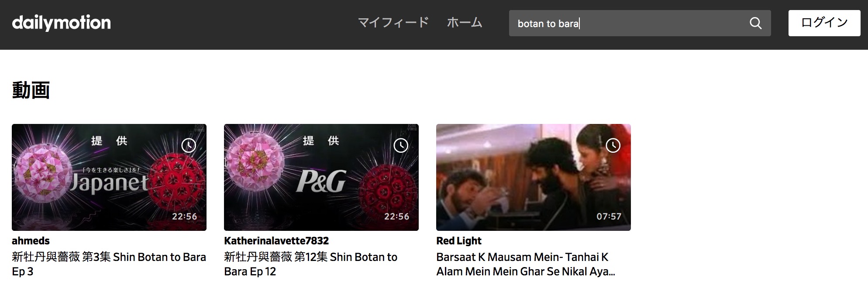
Task: Click the 22:56 duration on Japanet video
Action: pyautogui.click(x=184, y=216)
